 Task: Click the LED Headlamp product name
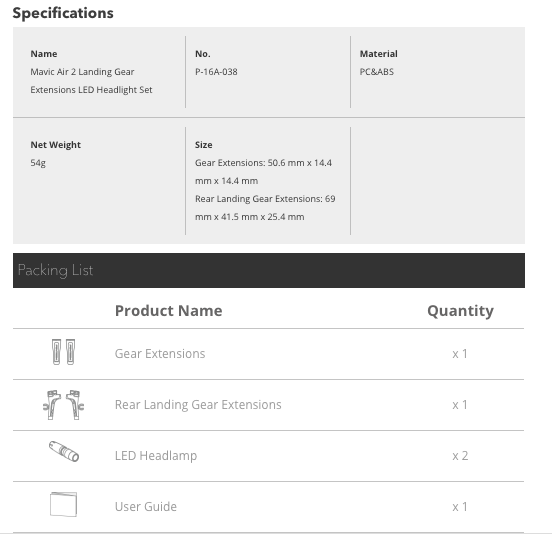pos(156,456)
